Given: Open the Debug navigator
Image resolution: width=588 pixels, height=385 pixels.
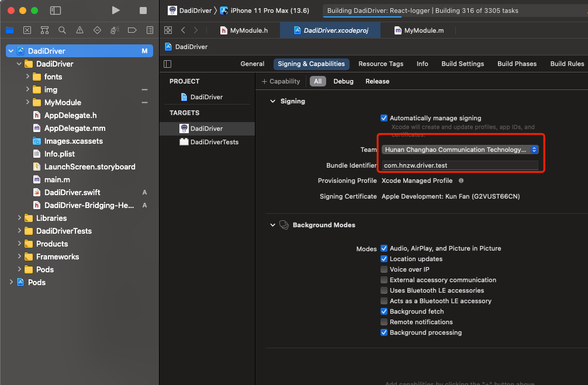Looking at the screenshot, I should point(115,30).
